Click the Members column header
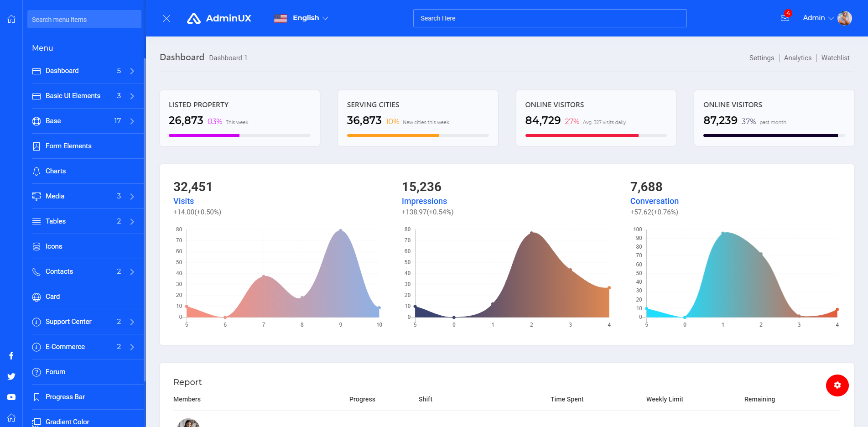The image size is (868, 427). (187, 399)
